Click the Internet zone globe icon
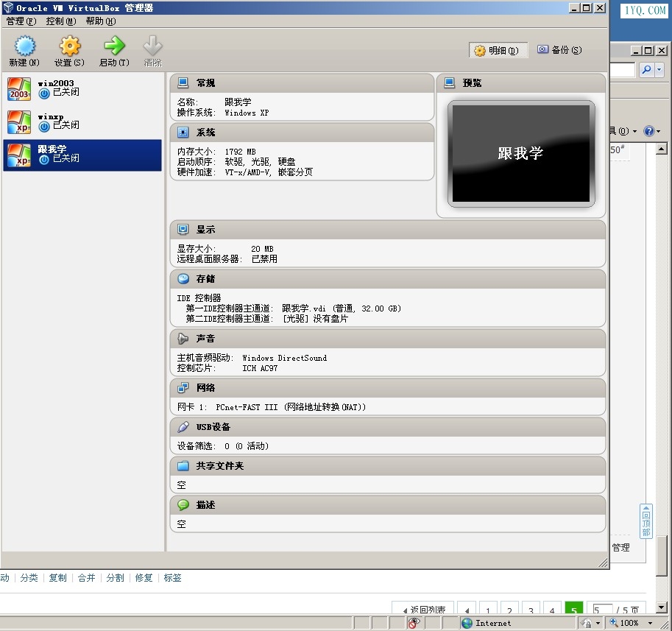Image resolution: width=672 pixels, height=631 pixels. [467, 624]
